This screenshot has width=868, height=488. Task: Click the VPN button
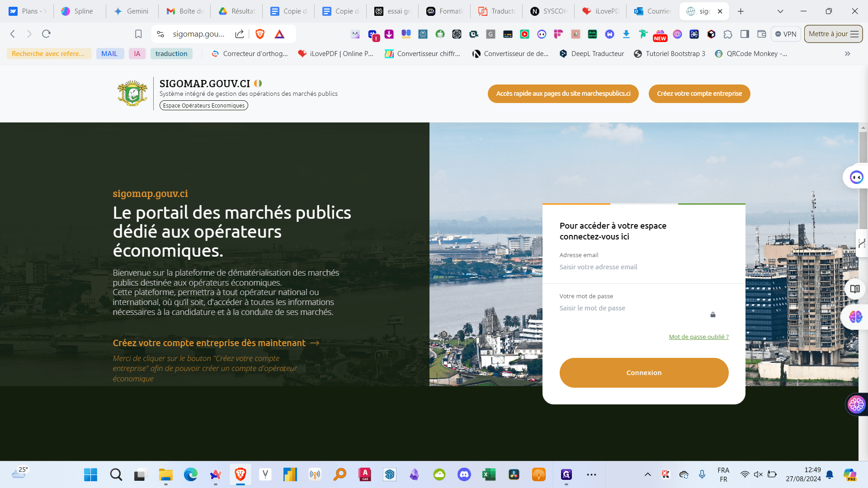[786, 34]
